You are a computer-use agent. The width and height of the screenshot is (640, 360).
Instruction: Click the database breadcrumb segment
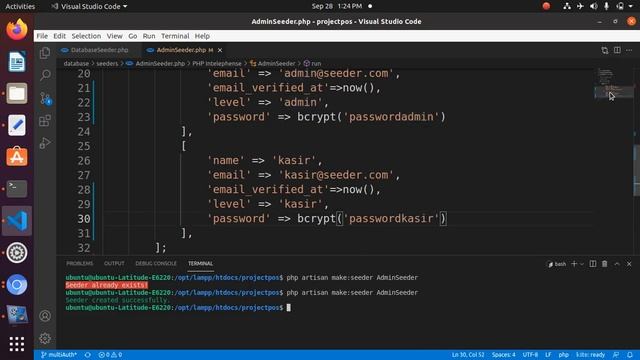pyautogui.click(x=76, y=64)
